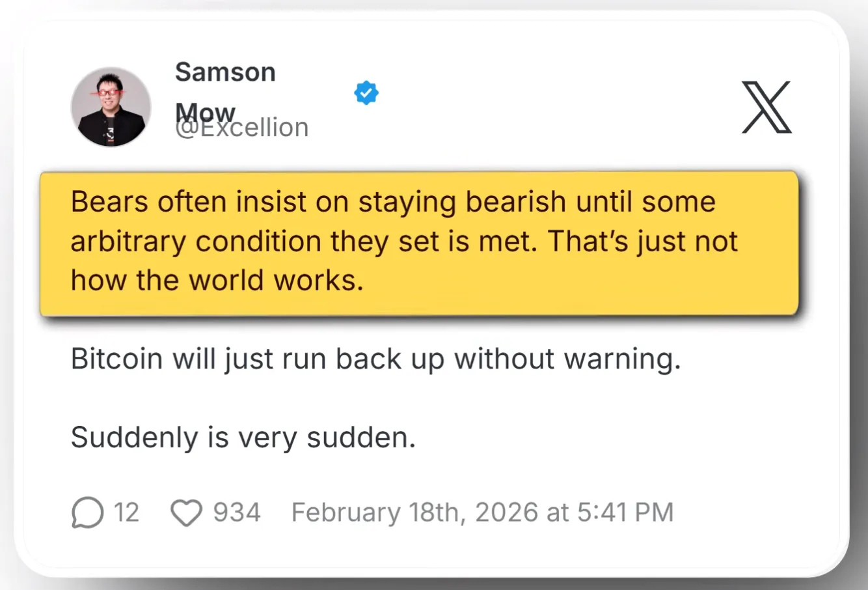
Task: Click the reply speech bubble icon
Action: (87, 513)
